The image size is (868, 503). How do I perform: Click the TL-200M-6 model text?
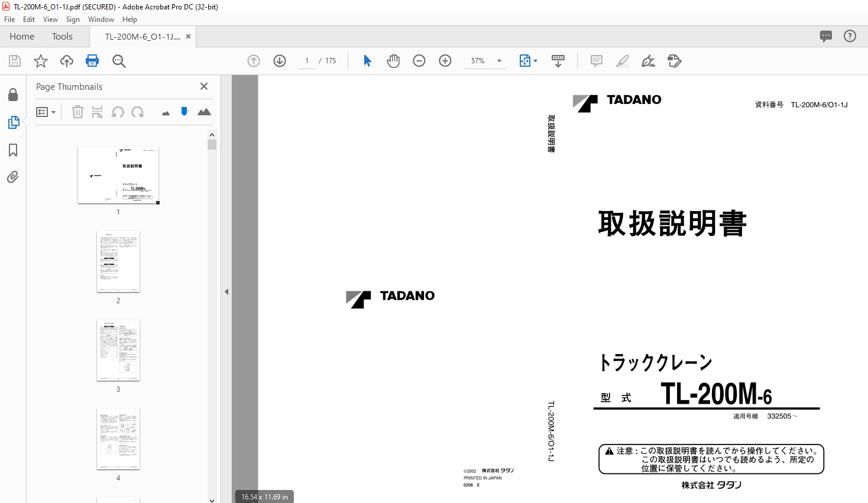click(x=716, y=394)
